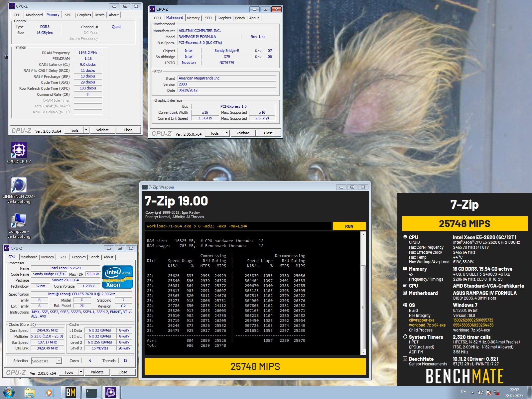
Task: Click the workload-7z-x64.exe yellow entry
Action: tap(427, 325)
